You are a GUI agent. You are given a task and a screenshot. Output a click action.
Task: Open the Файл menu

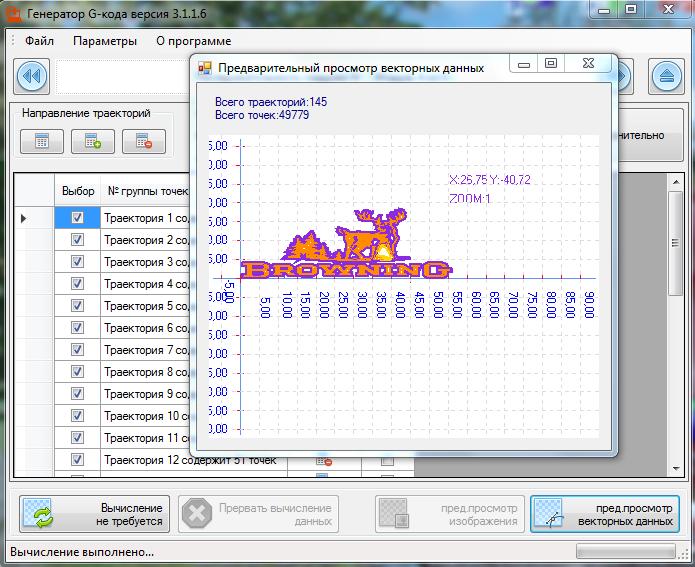click(39, 41)
